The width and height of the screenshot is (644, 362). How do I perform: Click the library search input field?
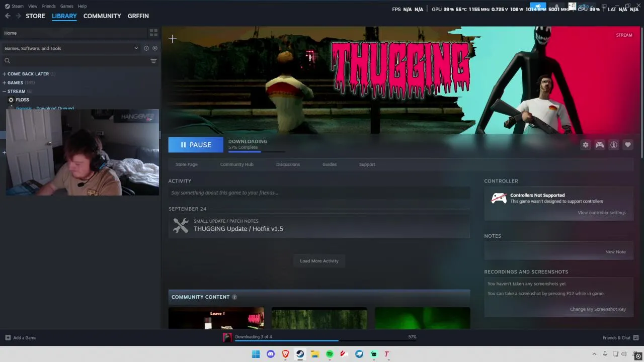click(80, 61)
